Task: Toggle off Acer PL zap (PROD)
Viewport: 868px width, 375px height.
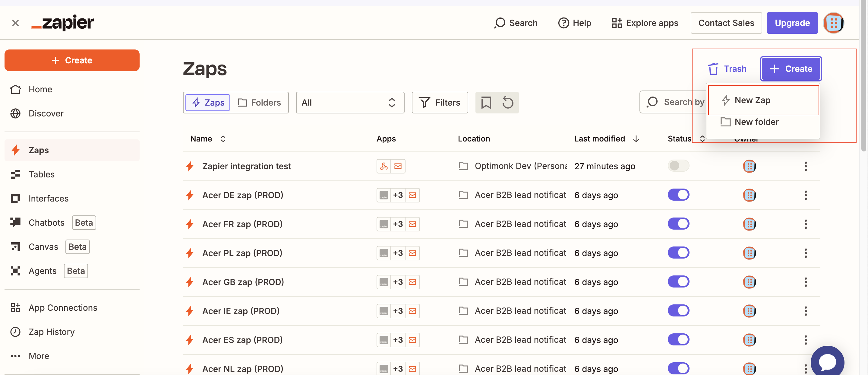Action: [678, 253]
